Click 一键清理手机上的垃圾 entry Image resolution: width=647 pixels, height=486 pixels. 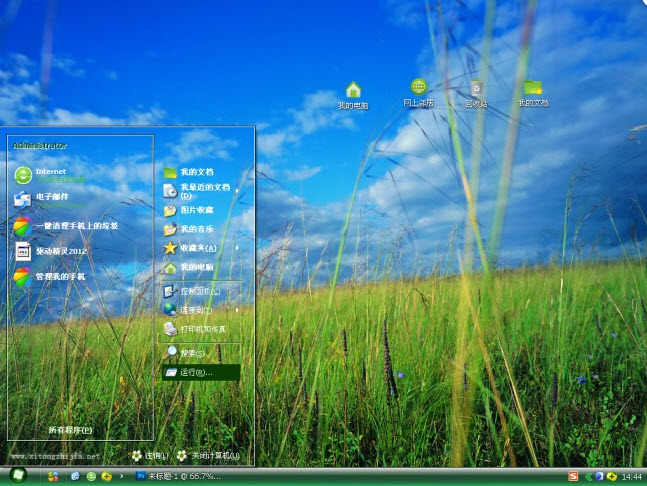pyautogui.click(x=76, y=225)
